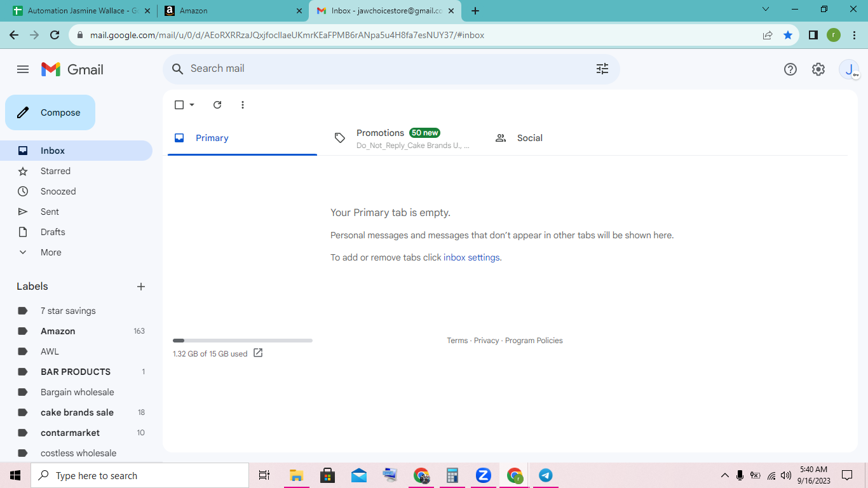The image size is (868, 488).
Task: Open Windows Start menu
Action: 15,475
